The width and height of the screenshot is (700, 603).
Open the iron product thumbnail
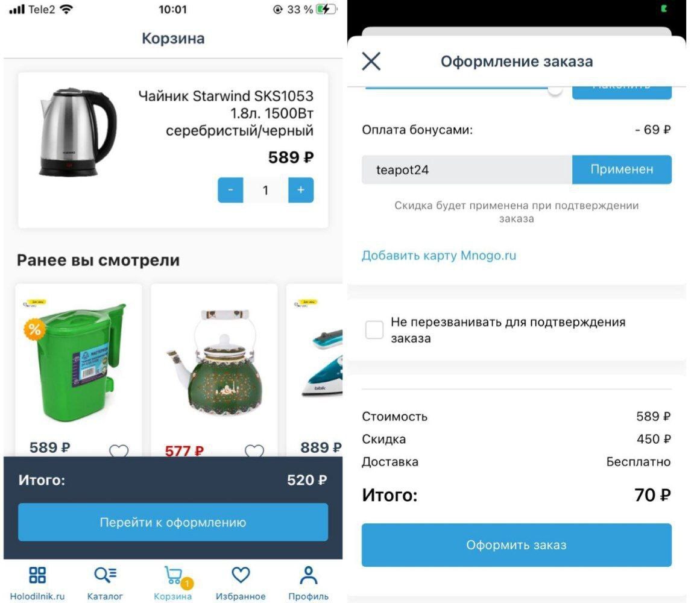[323, 362]
